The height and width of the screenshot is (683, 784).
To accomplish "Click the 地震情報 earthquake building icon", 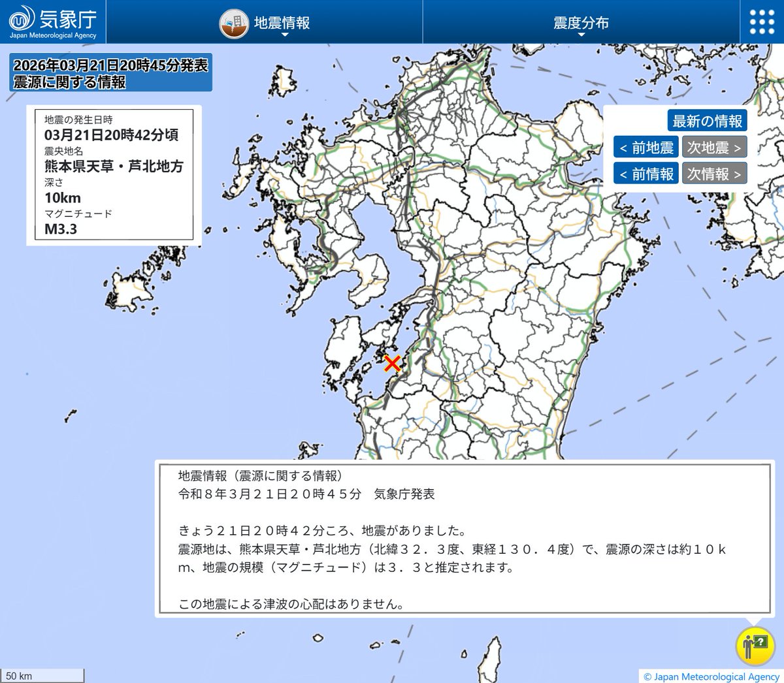I will [234, 24].
